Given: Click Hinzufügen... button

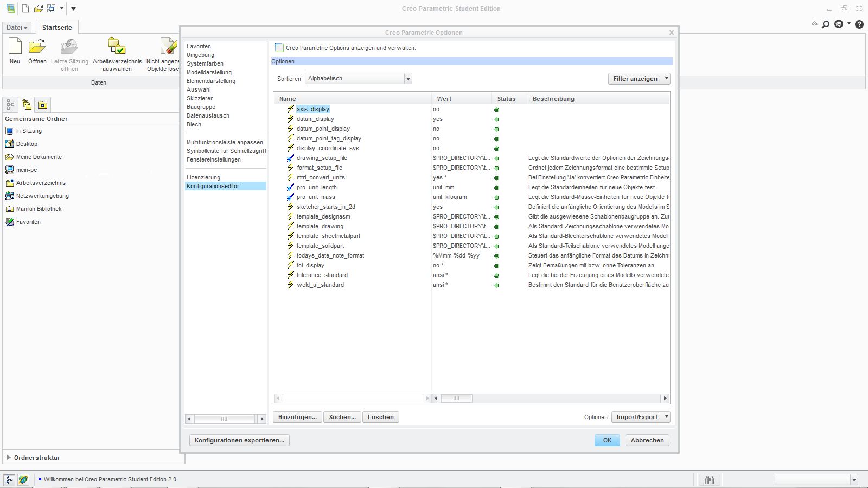Looking at the screenshot, I should (297, 417).
